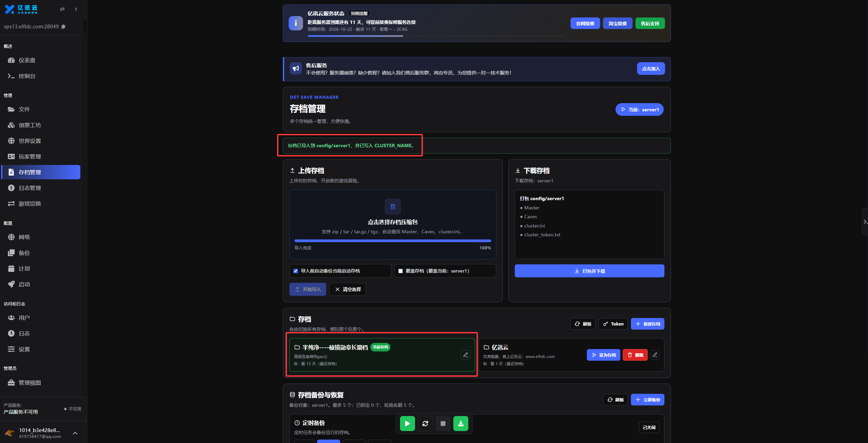
Task: Restart server with refresh icon
Action: point(425,424)
